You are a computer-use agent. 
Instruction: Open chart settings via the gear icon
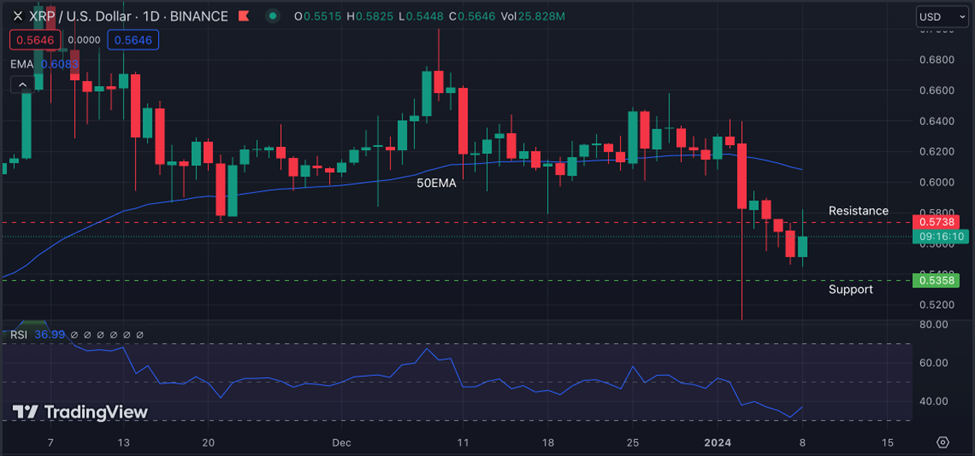943,442
